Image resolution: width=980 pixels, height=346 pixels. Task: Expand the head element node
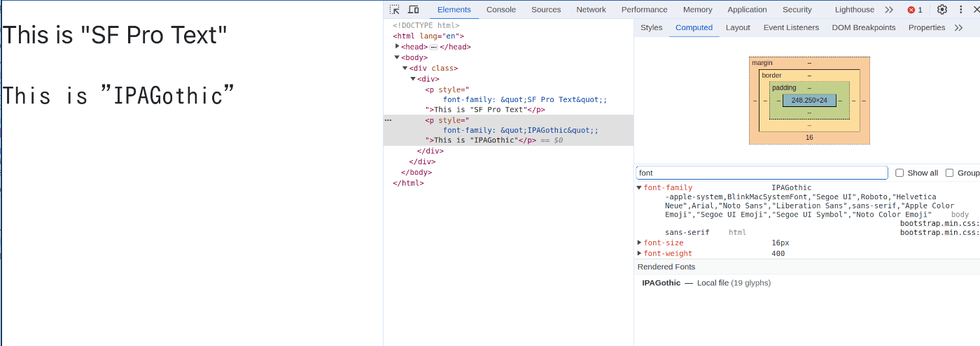[398, 46]
